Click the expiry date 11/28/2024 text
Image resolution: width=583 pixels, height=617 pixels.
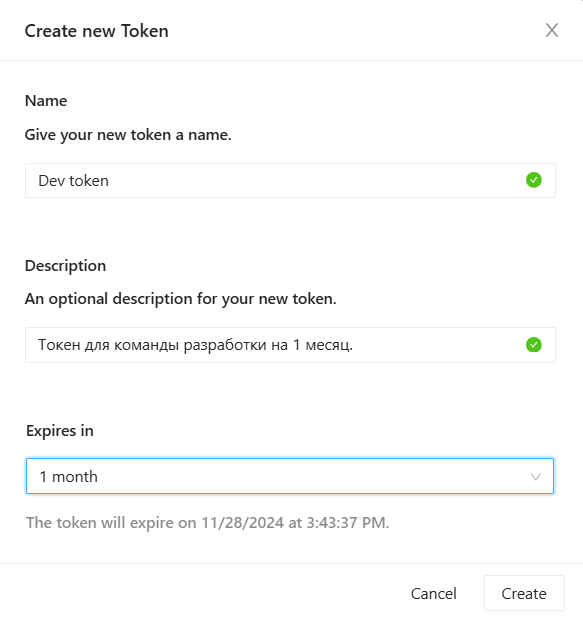coord(243,523)
